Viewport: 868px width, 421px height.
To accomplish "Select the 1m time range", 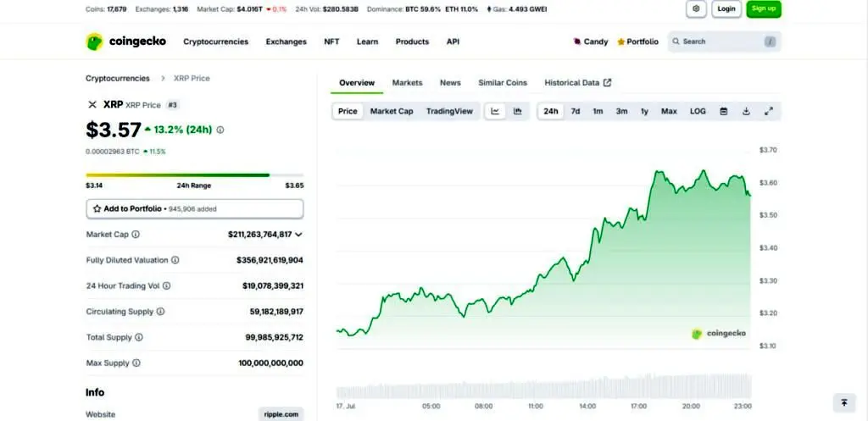I will click(x=598, y=111).
